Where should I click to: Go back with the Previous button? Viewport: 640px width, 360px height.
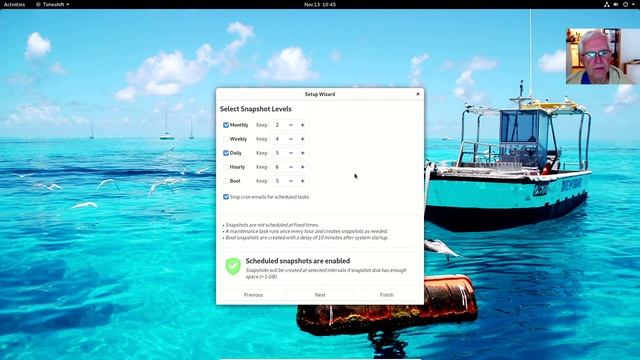pos(253,295)
